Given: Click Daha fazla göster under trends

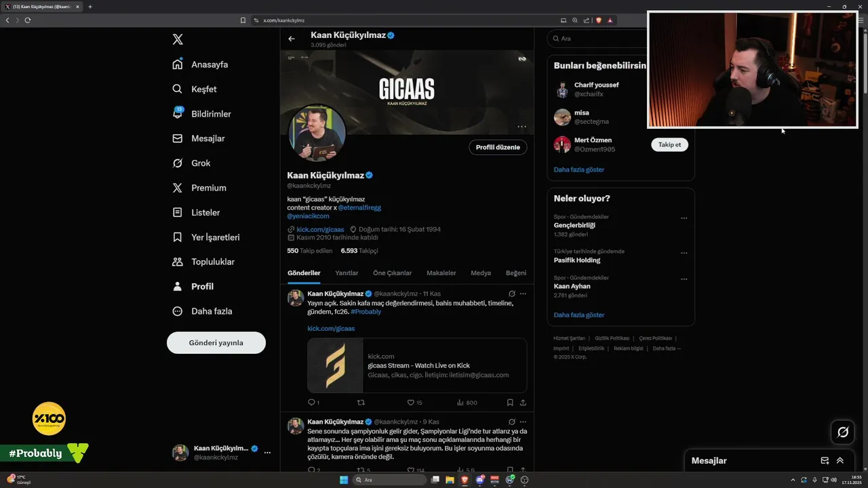Looking at the screenshot, I should coord(579,315).
